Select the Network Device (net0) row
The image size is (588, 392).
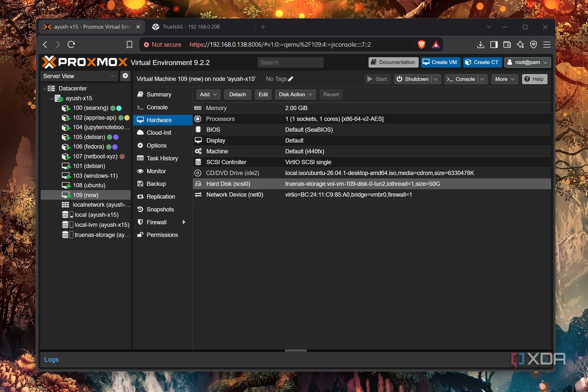coord(372,195)
